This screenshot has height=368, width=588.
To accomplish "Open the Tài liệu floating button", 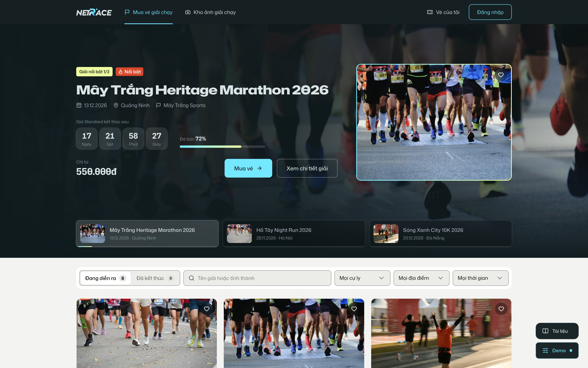I will [557, 331].
